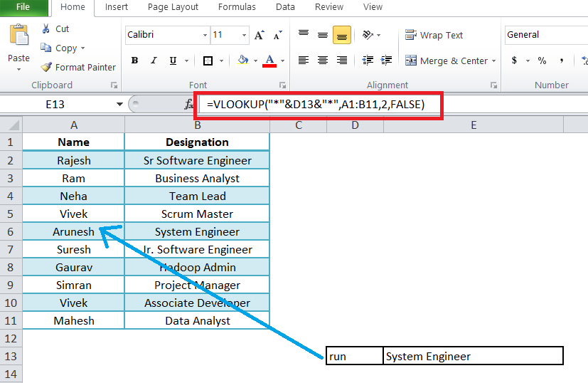Switch to the Page Layout tab
588x383 pixels.
[173, 7]
